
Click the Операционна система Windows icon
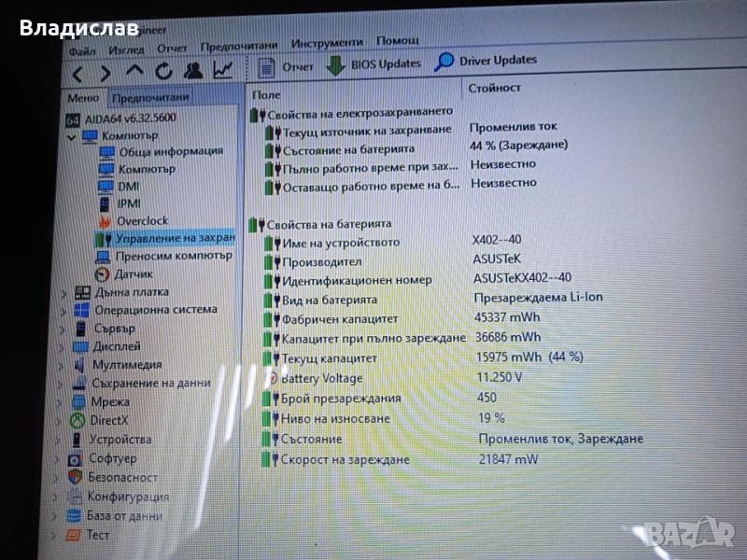point(81,311)
